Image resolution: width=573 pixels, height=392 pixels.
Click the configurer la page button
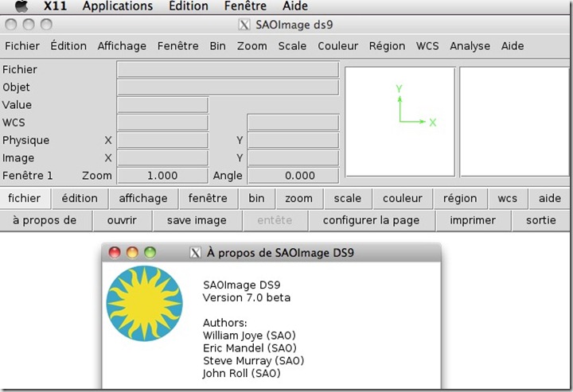coord(372,220)
